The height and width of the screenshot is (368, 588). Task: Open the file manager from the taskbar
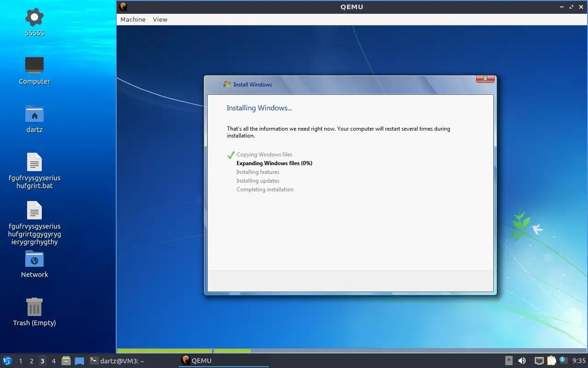tap(66, 361)
